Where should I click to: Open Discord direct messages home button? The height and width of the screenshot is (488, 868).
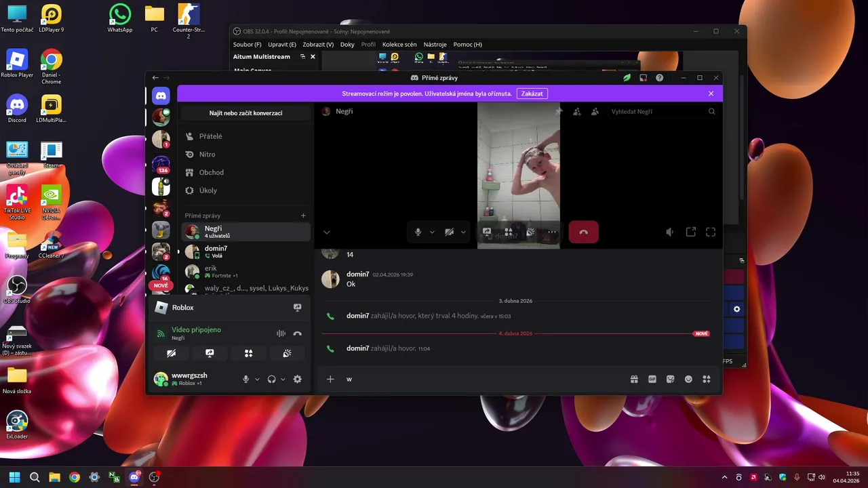161,95
